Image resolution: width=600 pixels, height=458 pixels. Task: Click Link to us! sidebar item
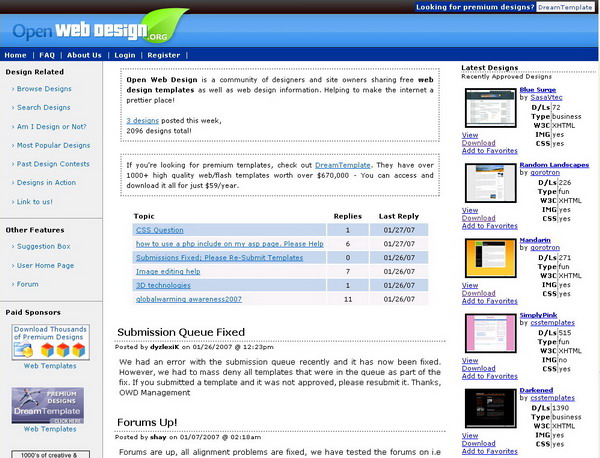(35, 202)
